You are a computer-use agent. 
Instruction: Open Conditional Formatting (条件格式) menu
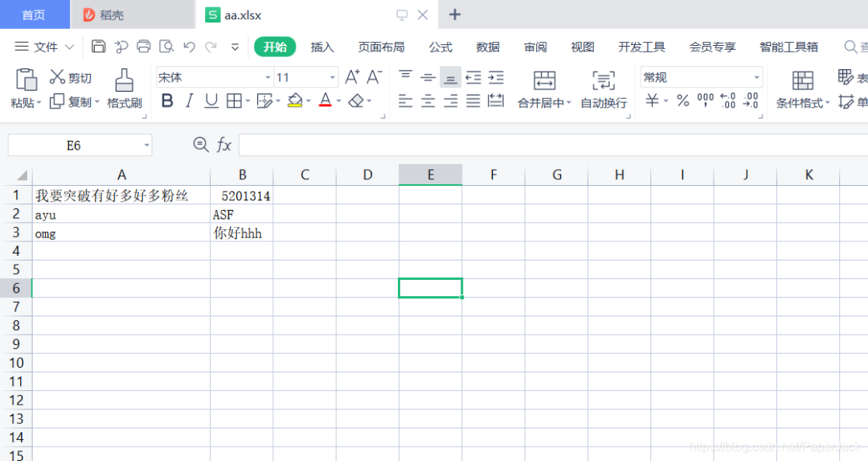pyautogui.click(x=803, y=88)
